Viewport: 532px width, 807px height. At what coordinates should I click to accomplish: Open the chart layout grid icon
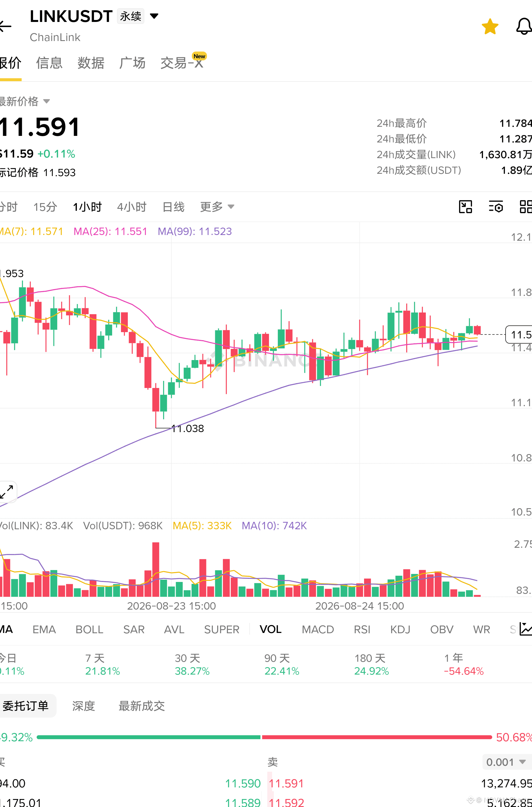(x=526, y=207)
